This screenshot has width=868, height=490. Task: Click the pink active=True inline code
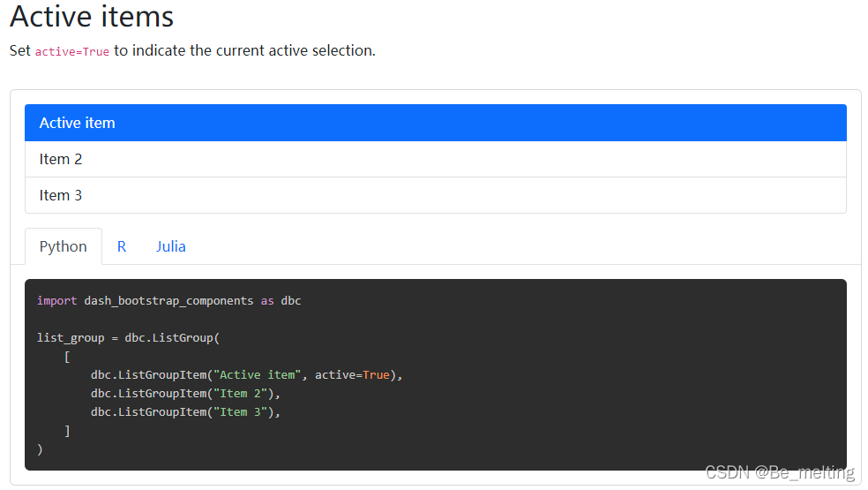tap(72, 51)
